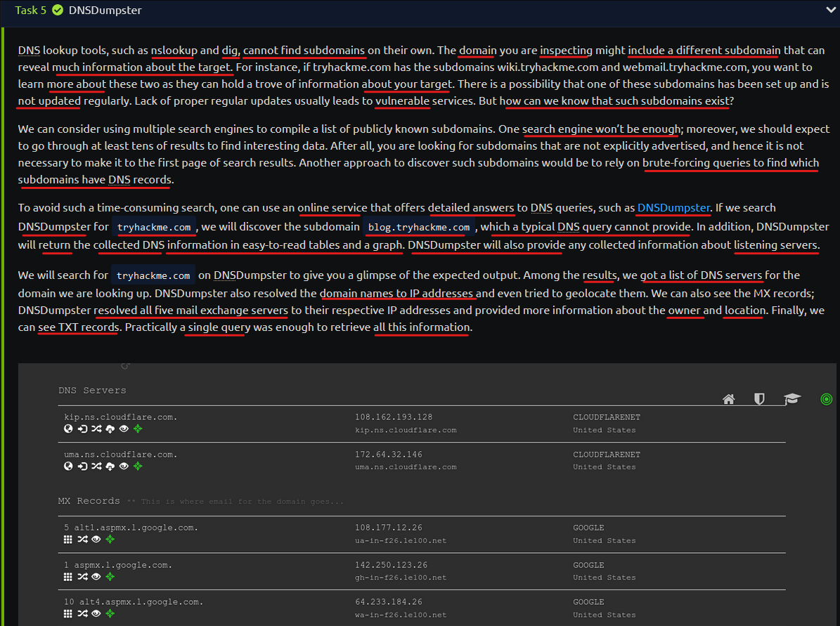Click the home icon above the DNS table

[x=728, y=399]
